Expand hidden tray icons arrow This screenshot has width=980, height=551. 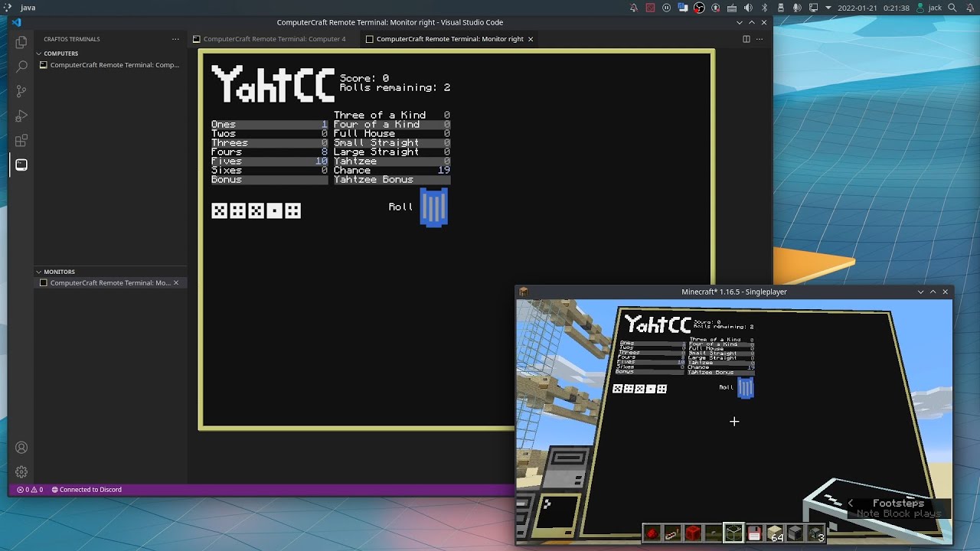828,8
